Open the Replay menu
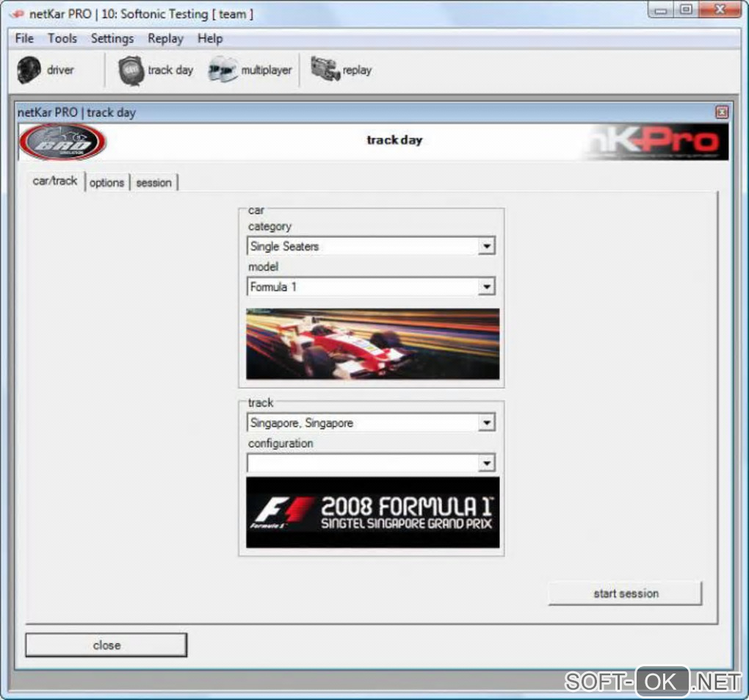 click(x=165, y=38)
